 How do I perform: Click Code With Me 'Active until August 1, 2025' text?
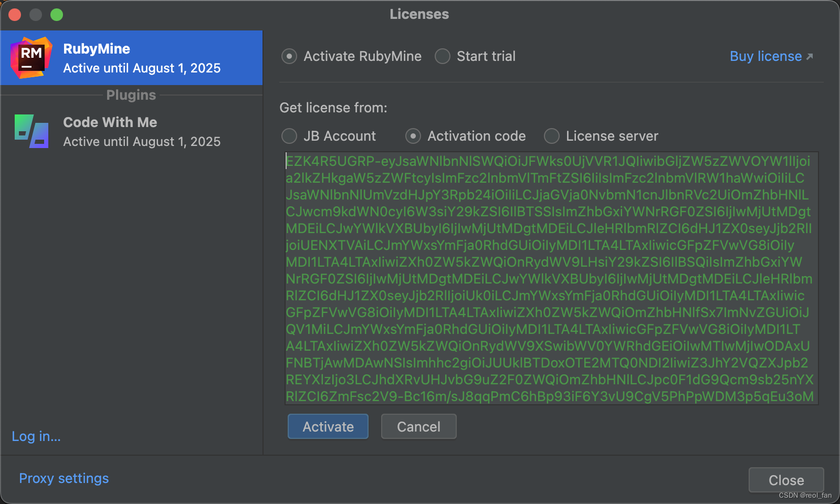point(142,142)
